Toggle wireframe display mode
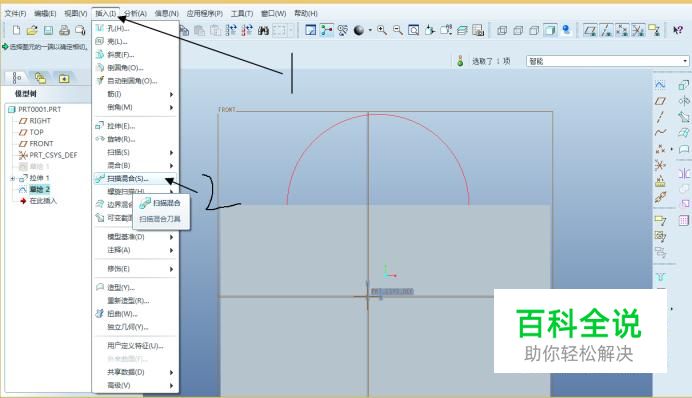Screen dimensions: 692x398 point(502,30)
